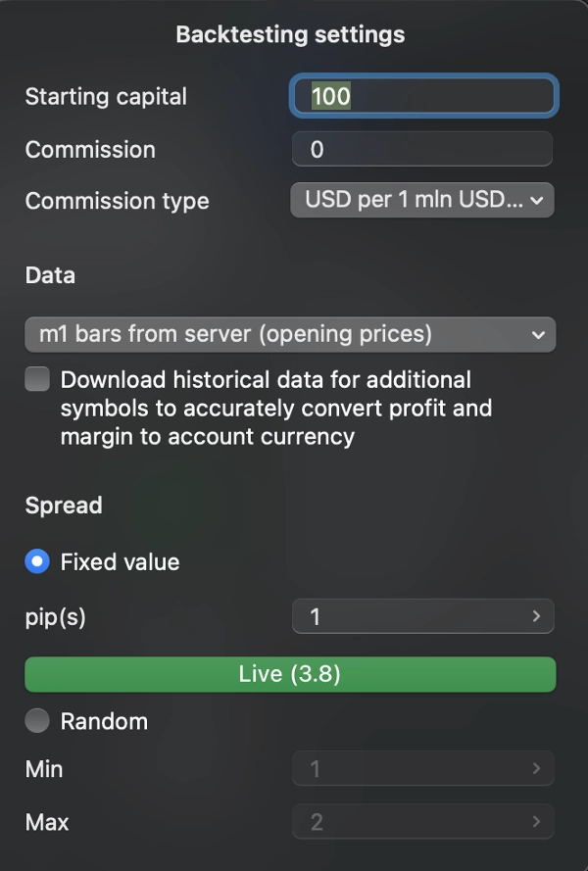Click the Commission type label text
The height and width of the screenshot is (871, 588).
pyautogui.click(x=117, y=201)
